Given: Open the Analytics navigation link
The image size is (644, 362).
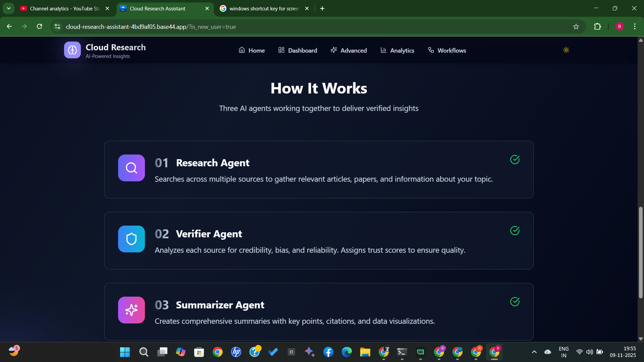Looking at the screenshot, I should click(x=397, y=50).
